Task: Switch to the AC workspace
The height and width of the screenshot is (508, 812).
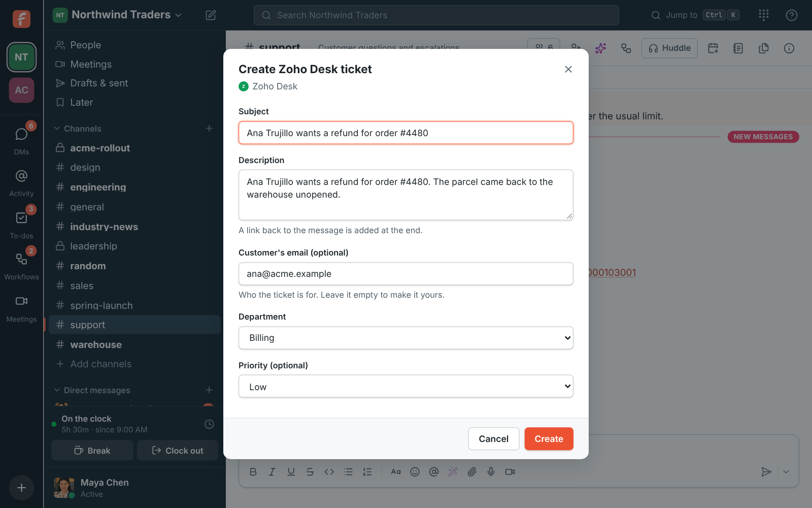Action: pos(21,90)
